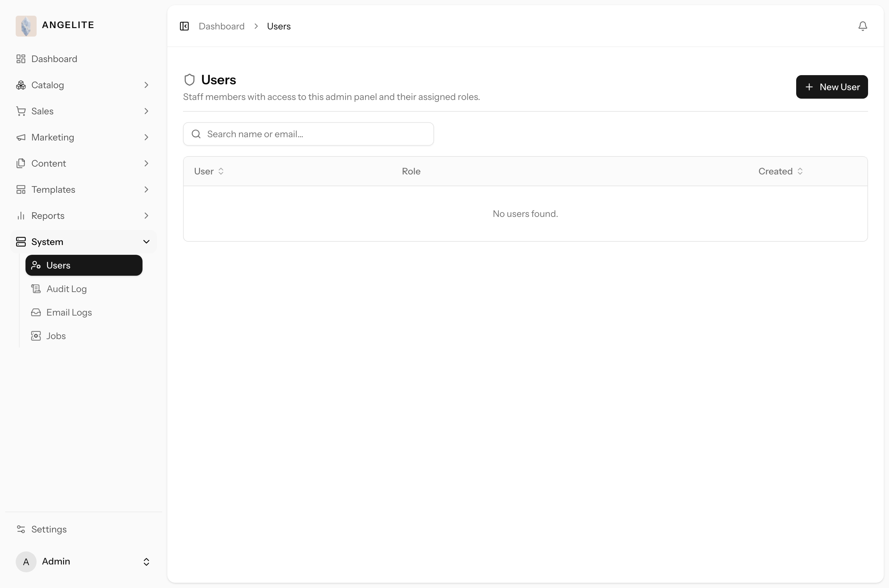Open Settings in the sidebar

[84, 529]
